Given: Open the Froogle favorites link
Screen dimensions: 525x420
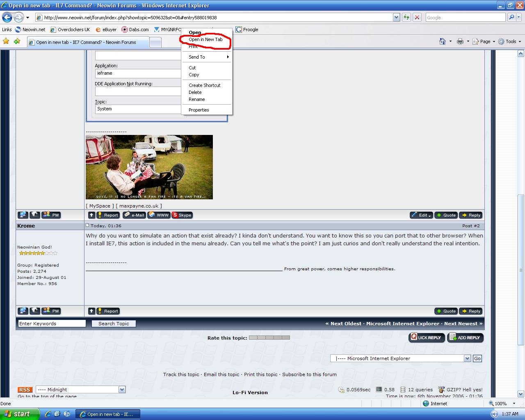Looking at the screenshot, I should 247,30.
